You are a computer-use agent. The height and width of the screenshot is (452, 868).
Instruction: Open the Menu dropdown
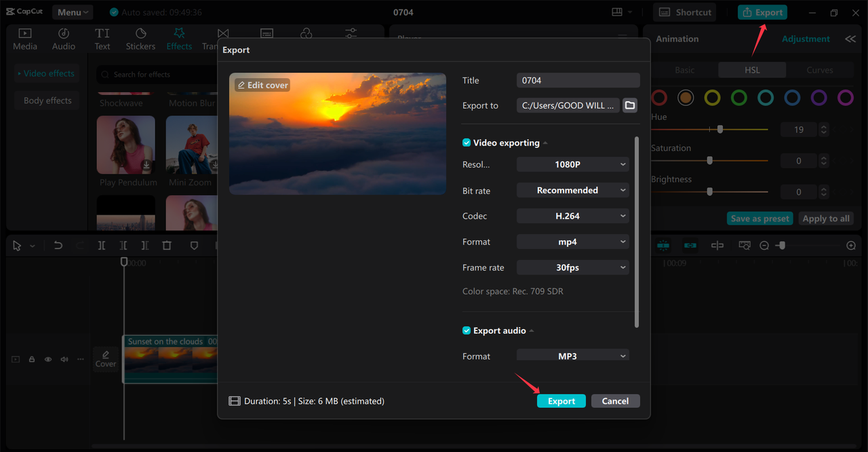[73, 12]
